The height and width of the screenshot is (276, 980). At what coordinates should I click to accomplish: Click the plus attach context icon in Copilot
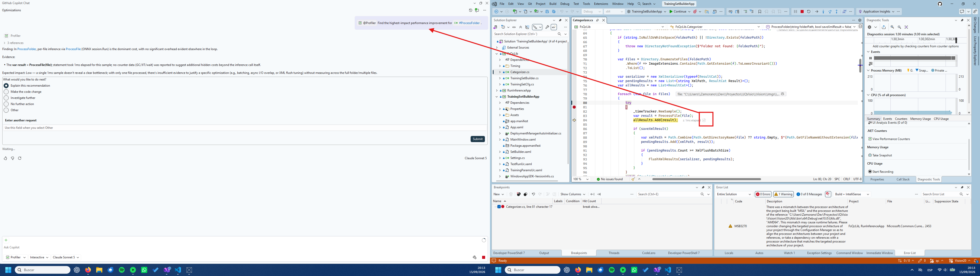coord(6,240)
